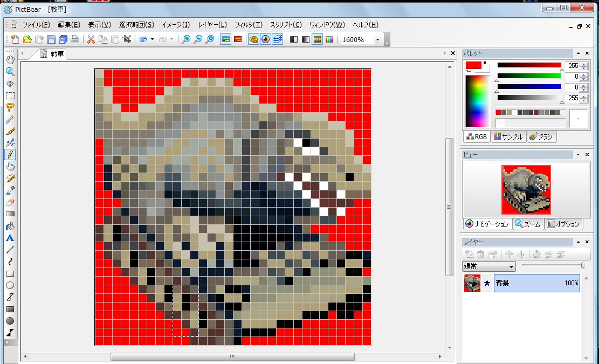Image resolution: width=599 pixels, height=364 pixels.
Task: Open the 選択範囲(S) menu
Action: [x=136, y=25]
